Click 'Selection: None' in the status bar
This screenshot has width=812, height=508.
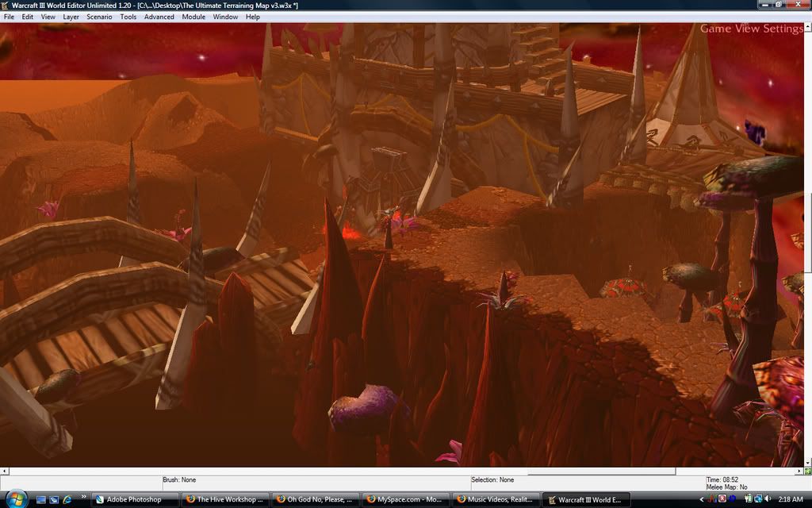tap(492, 480)
